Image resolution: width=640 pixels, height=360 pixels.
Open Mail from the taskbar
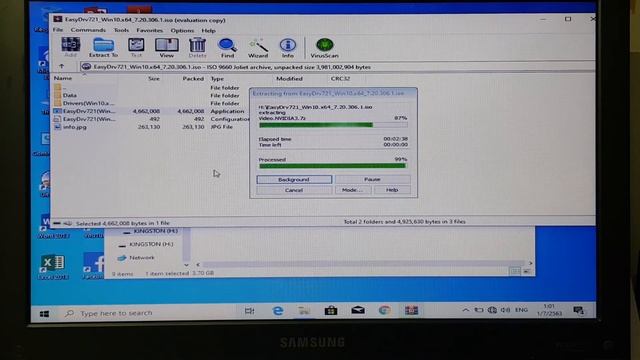[358, 311]
